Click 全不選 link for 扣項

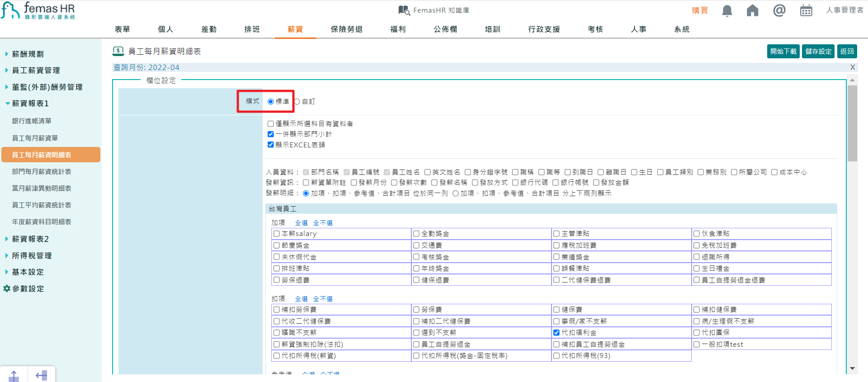coord(323,299)
